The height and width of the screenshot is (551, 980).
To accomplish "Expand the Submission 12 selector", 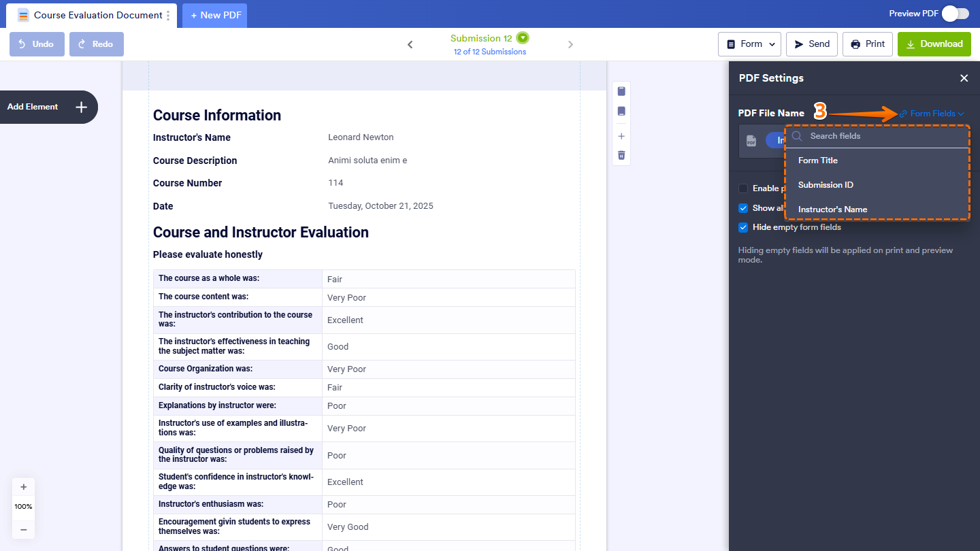I will click(522, 38).
